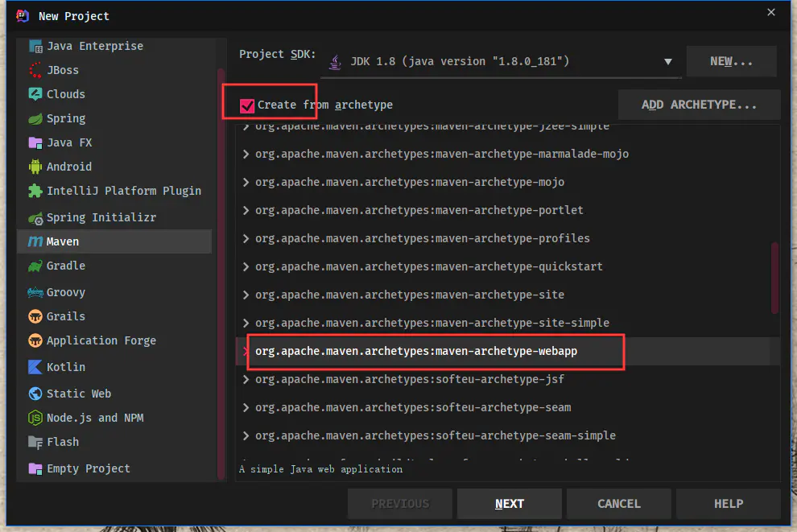The width and height of the screenshot is (797, 532).
Task: Choose Kotlin project type
Action: [114, 367]
